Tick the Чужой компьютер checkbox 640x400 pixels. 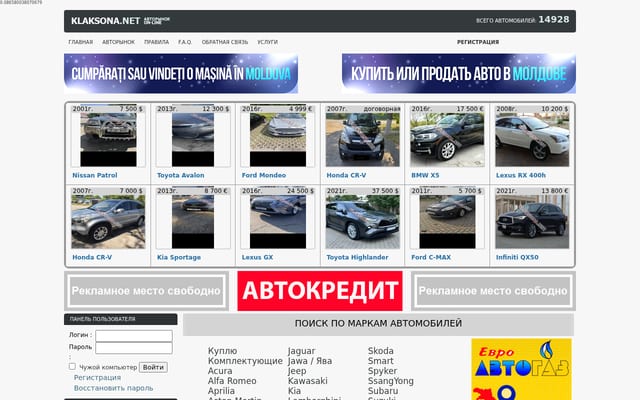tap(72, 367)
